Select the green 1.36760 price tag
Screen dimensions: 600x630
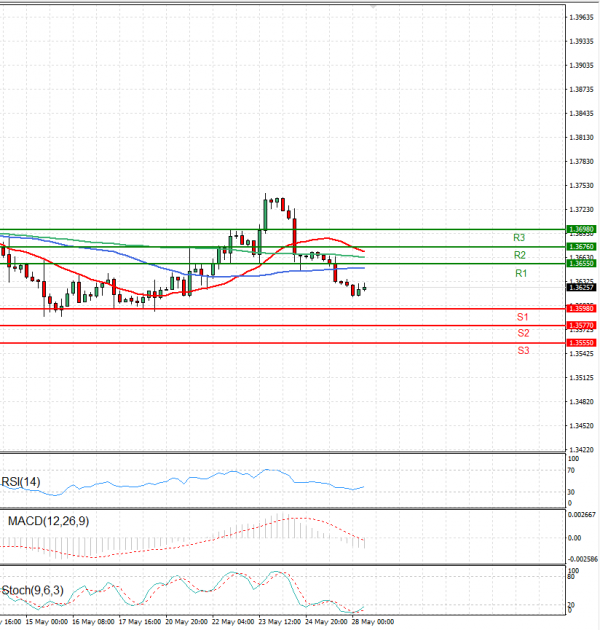[x=581, y=246]
